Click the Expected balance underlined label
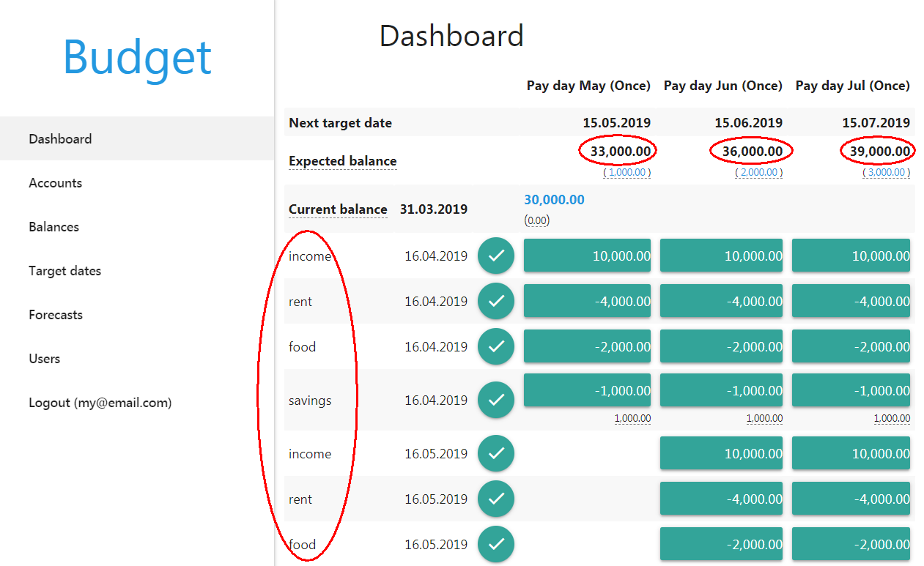The height and width of the screenshot is (566, 924). click(343, 161)
